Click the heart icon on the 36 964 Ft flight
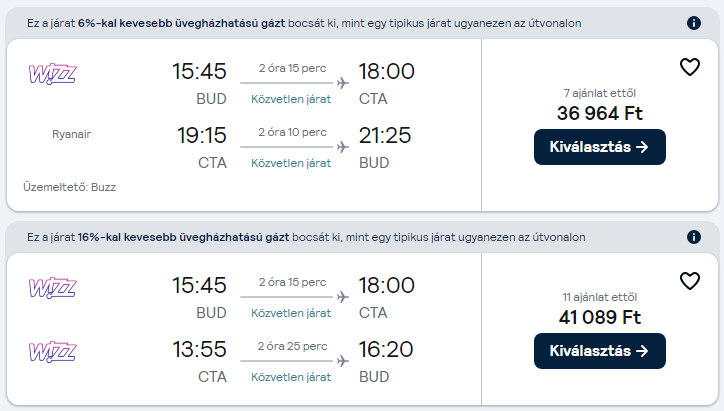The image size is (724, 411). pos(690,67)
